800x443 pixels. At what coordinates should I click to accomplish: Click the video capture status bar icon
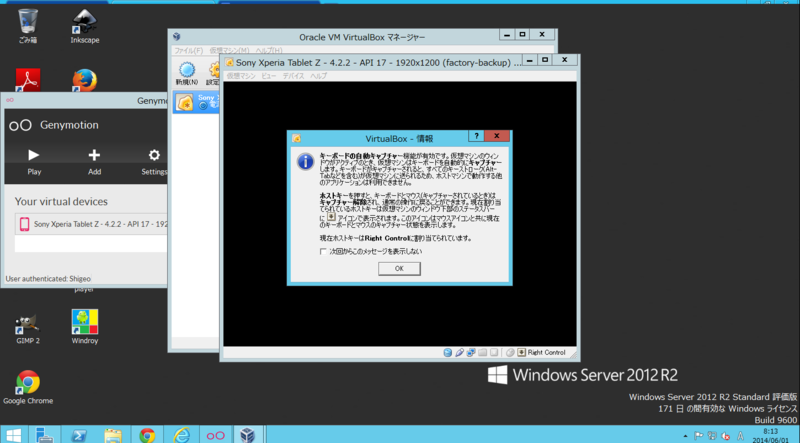pos(494,353)
